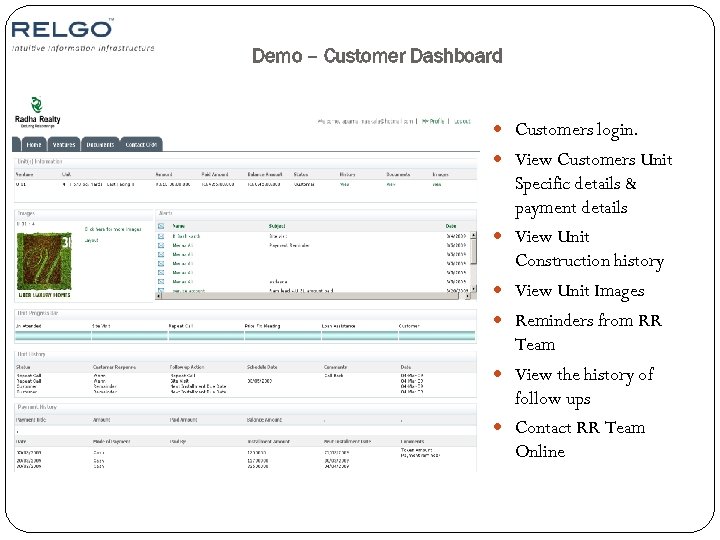Click the 'Status' header in Unit Information
The image size is (720, 540).
point(301,174)
